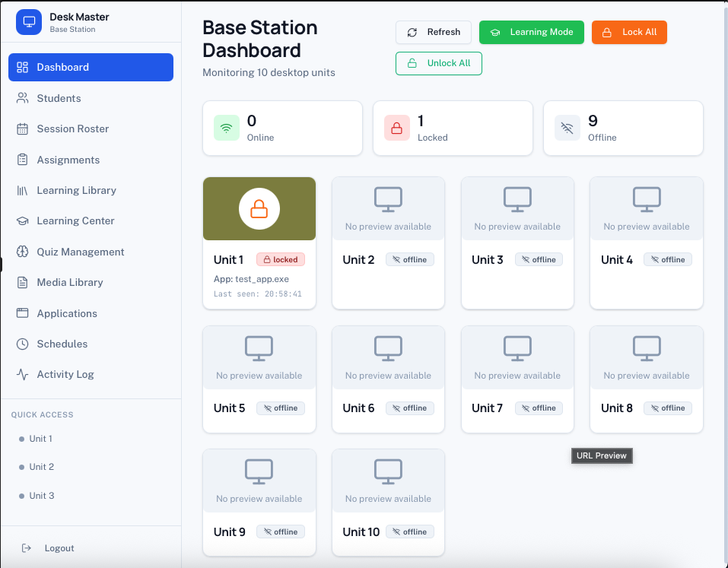Click the monitor icon in Unit 3 card
Viewport: 728px width, 568px height.
point(517,199)
